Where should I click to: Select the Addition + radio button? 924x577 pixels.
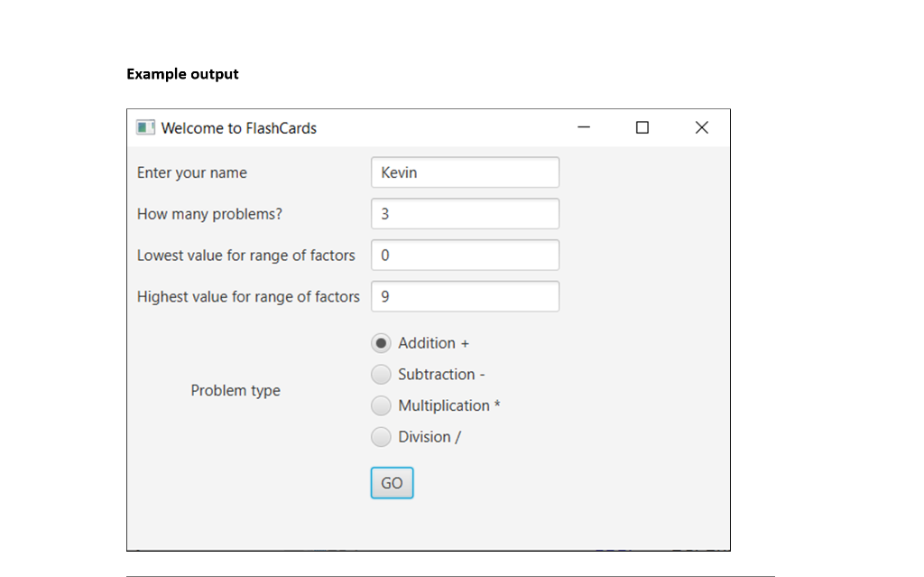(382, 343)
